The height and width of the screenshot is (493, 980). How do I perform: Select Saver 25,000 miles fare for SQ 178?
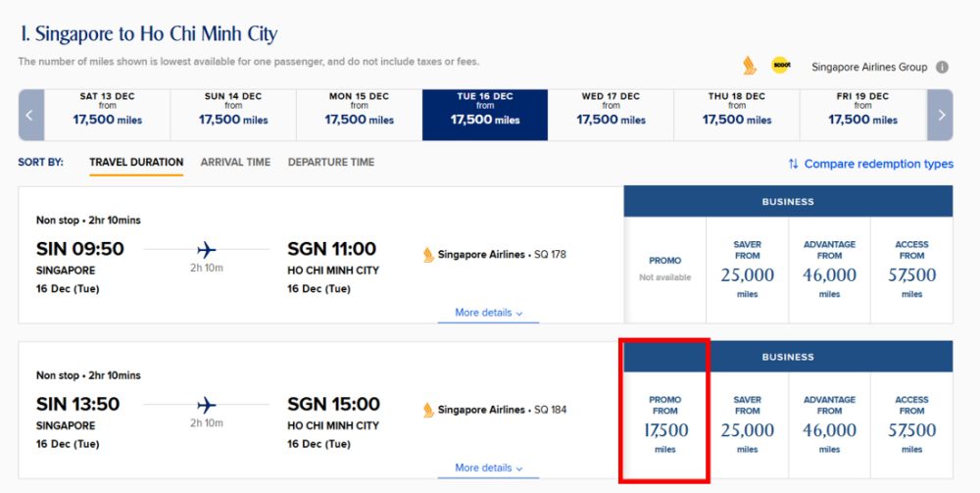(747, 270)
